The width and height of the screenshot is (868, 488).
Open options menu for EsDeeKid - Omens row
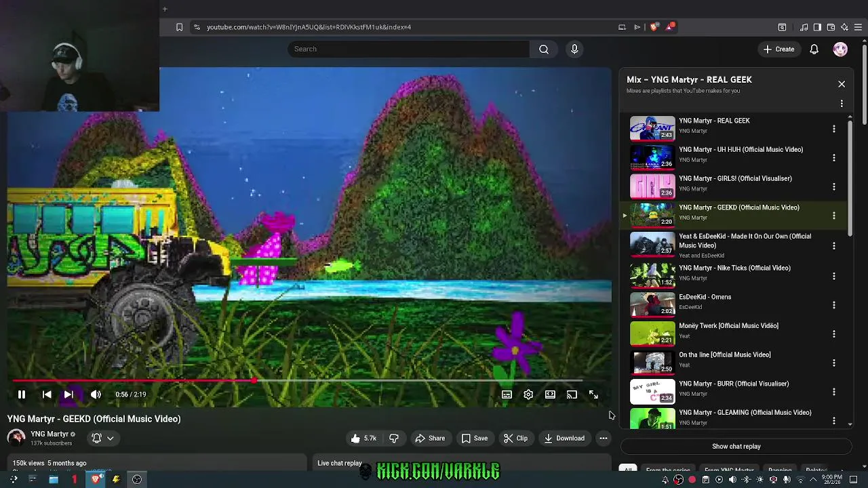tap(834, 305)
